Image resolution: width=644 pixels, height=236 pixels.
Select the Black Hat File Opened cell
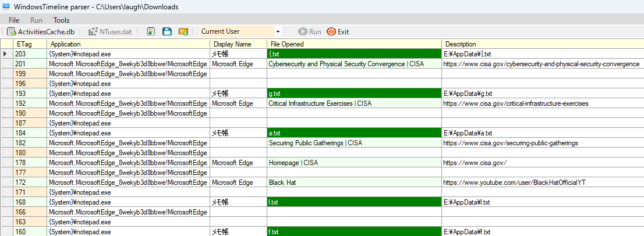355,183
